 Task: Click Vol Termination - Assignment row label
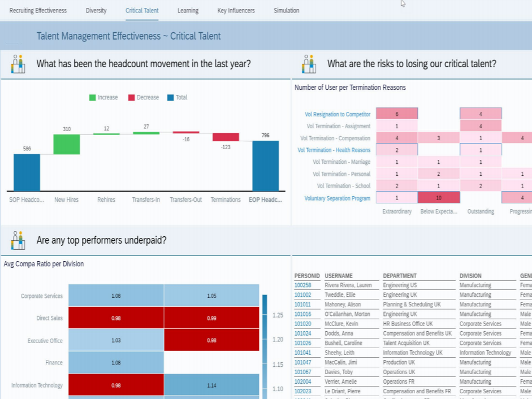point(339,126)
